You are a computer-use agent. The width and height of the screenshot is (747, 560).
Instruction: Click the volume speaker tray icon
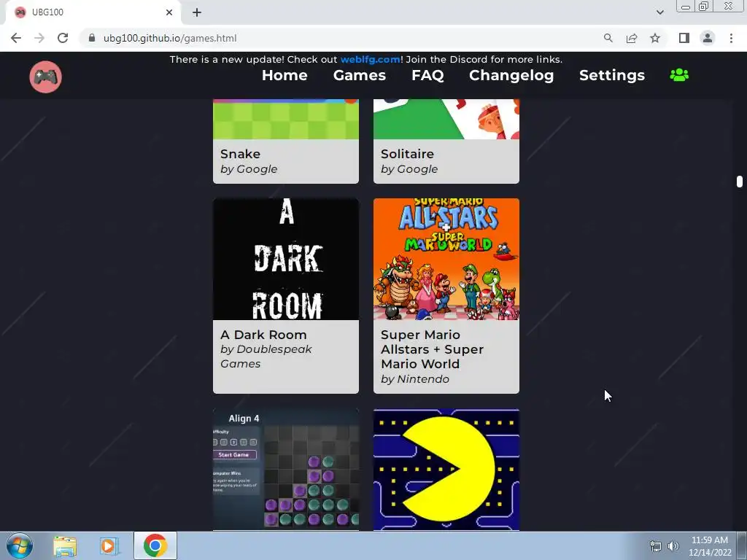pos(673,546)
